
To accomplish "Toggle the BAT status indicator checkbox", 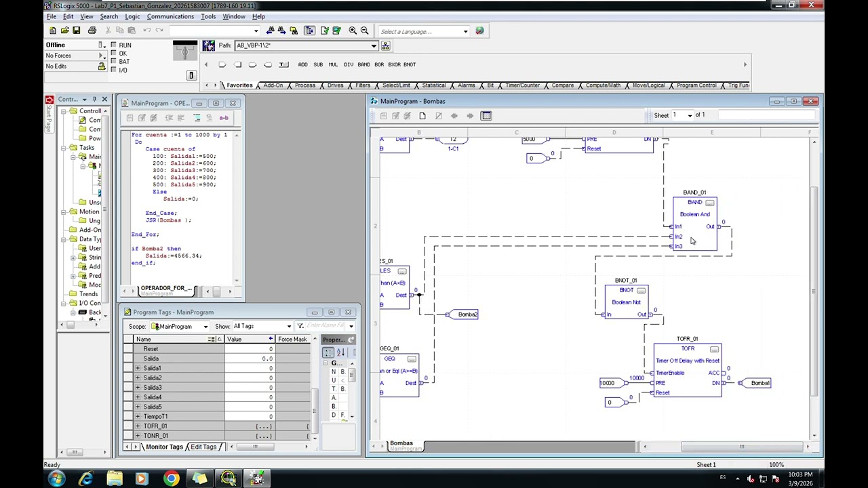I will click(x=113, y=62).
